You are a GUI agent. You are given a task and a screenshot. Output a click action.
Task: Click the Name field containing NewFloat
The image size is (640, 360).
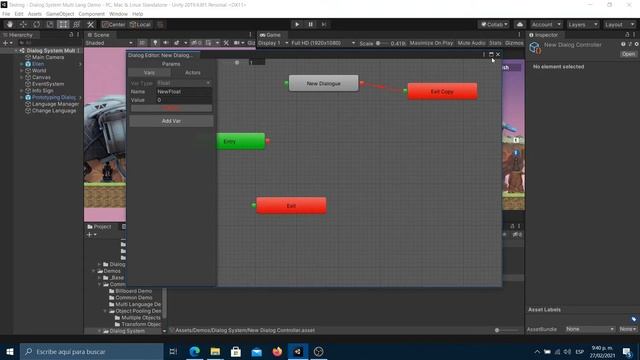pyautogui.click(x=184, y=91)
